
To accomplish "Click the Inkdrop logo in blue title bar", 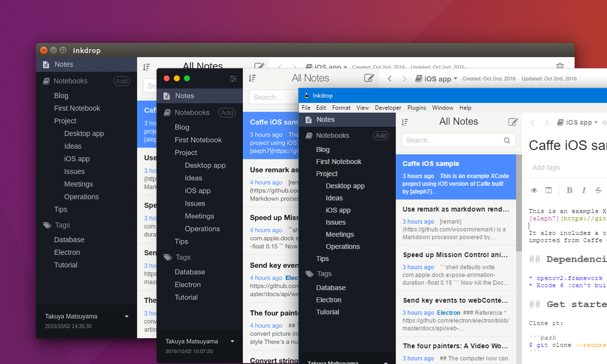I will 306,96.
